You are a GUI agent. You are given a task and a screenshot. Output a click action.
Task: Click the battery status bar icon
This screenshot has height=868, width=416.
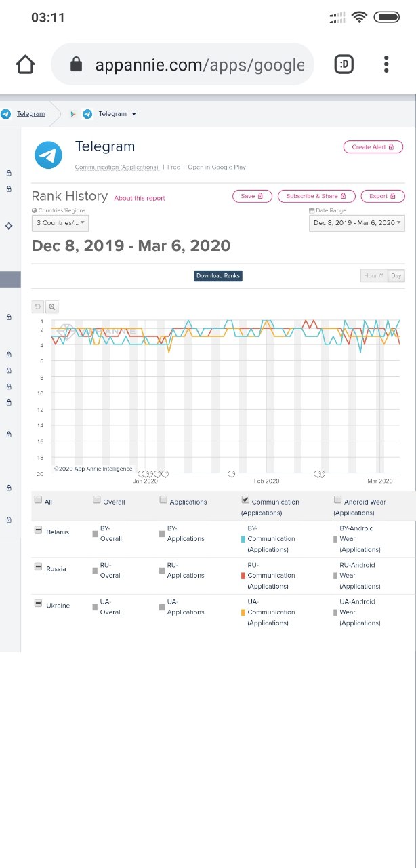tap(387, 17)
